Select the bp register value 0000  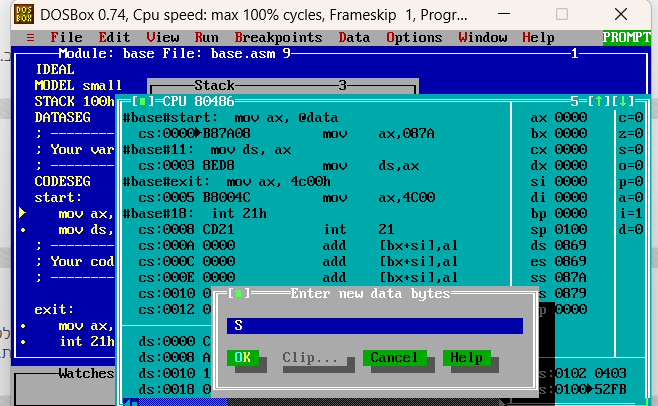[571, 213]
